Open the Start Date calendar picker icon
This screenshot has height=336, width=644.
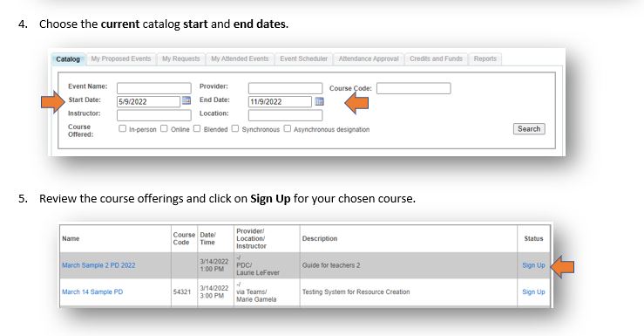[186, 100]
